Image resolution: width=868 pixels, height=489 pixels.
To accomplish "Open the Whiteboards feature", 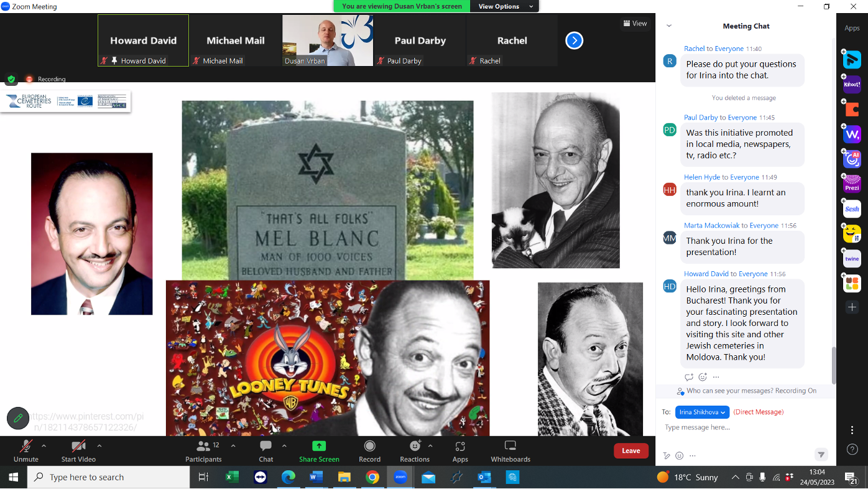I will click(x=510, y=449).
